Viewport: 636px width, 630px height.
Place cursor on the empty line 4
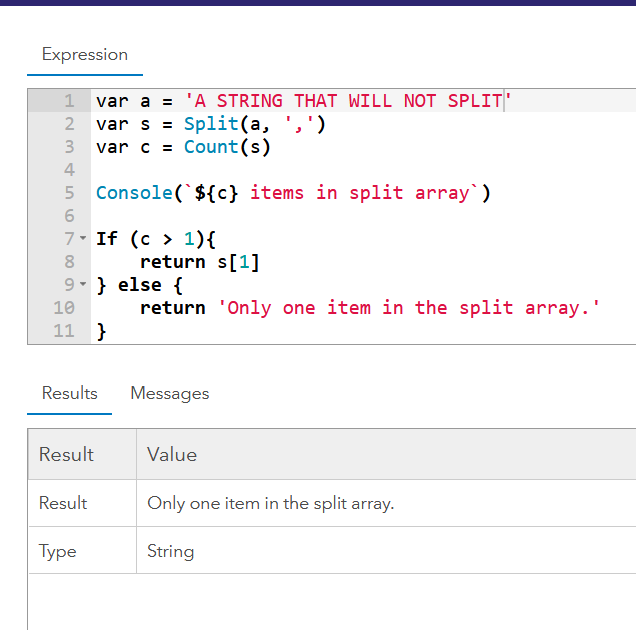click(300, 170)
